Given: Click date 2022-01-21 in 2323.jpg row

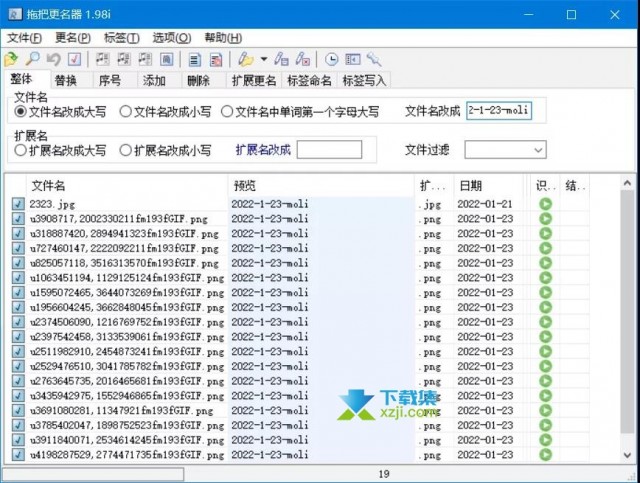Looking at the screenshot, I should pyautogui.click(x=485, y=204).
